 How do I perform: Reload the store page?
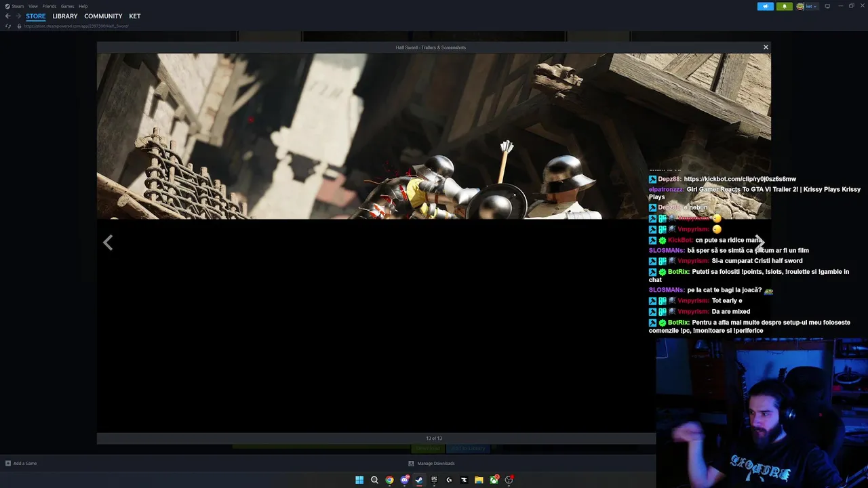point(8,26)
